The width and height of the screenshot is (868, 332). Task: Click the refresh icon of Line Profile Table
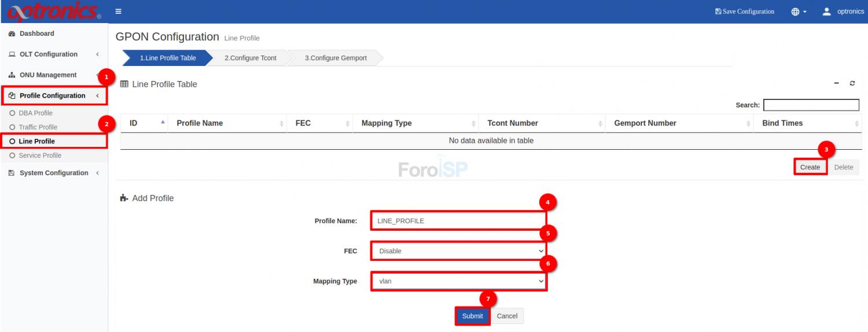(852, 84)
